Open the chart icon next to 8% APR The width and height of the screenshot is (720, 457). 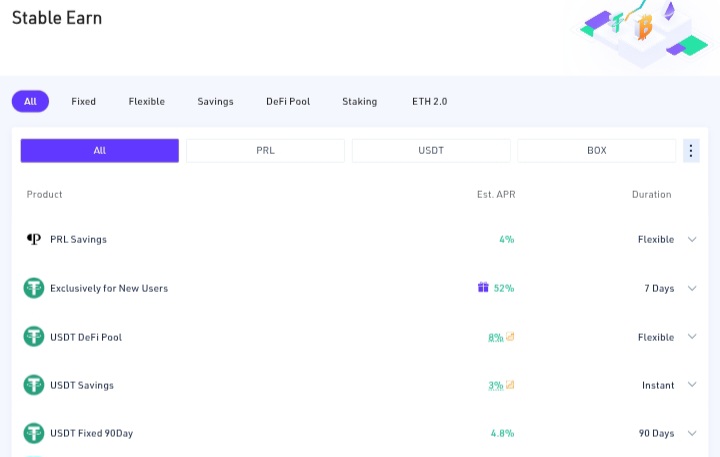pos(510,337)
